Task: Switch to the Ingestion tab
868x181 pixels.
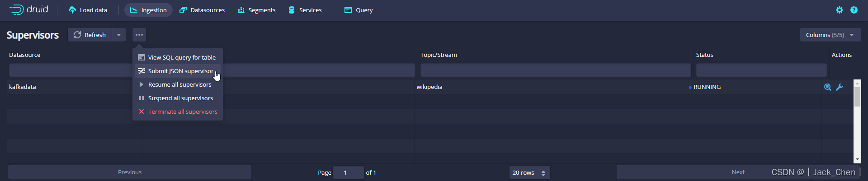Action: [148, 10]
